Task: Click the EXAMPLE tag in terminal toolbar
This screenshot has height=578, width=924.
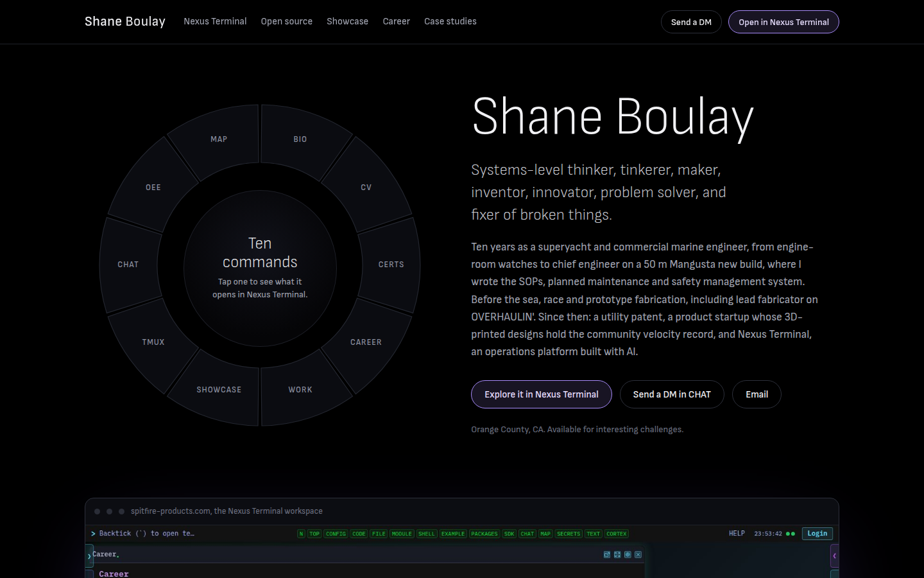Action: [x=453, y=534]
